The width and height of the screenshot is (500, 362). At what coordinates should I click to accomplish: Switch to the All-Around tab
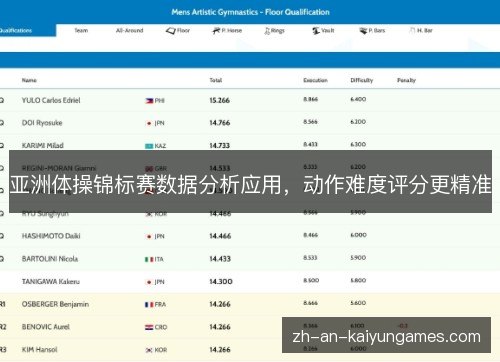[129, 30]
